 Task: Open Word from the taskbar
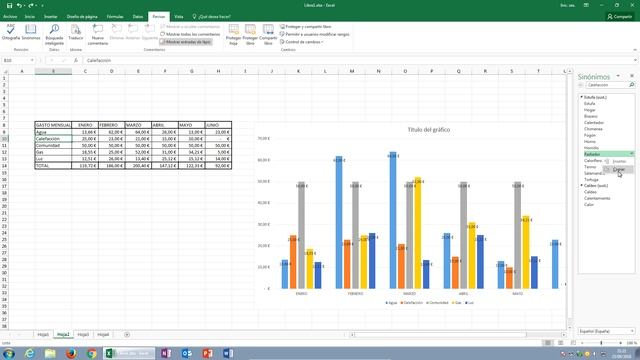[228, 353]
